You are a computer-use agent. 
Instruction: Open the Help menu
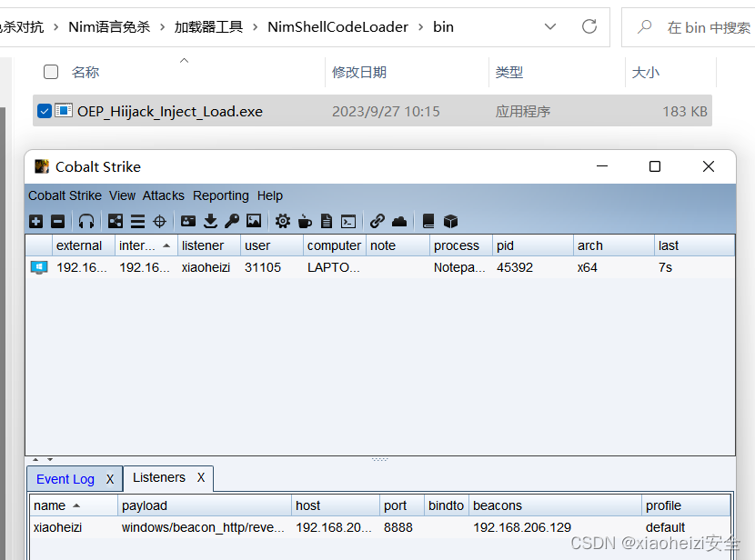[x=269, y=195]
